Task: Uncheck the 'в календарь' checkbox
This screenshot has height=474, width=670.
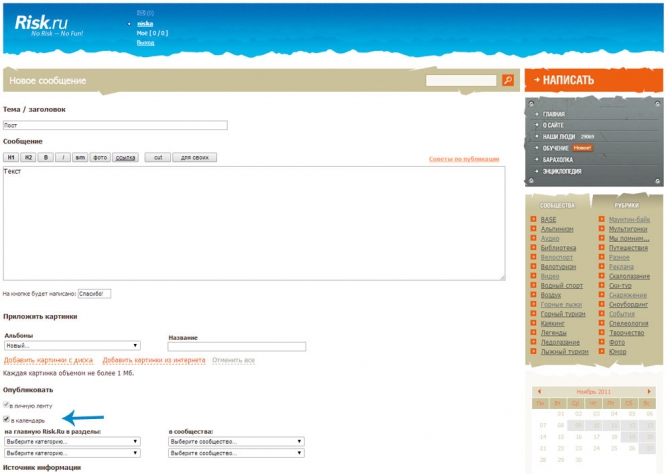Action: 6,420
